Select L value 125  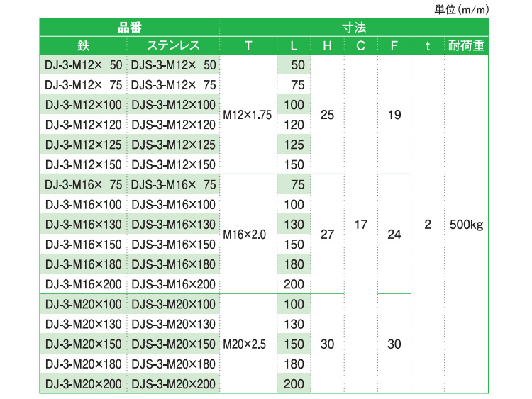point(294,145)
